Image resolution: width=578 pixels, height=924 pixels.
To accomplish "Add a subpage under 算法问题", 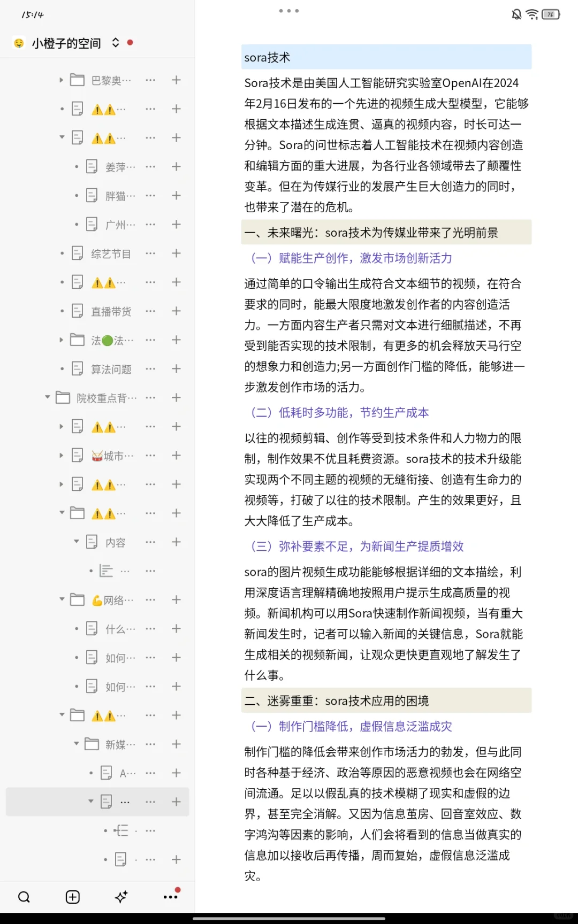I will tap(176, 369).
